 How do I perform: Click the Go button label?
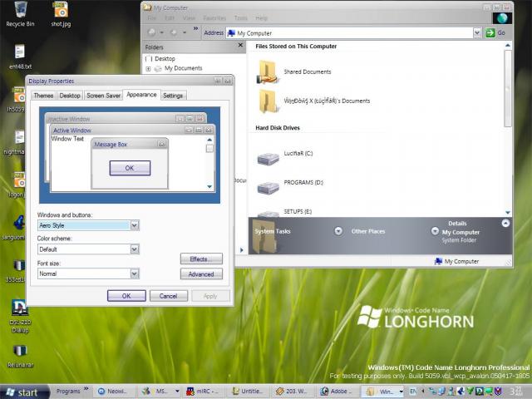501,33
